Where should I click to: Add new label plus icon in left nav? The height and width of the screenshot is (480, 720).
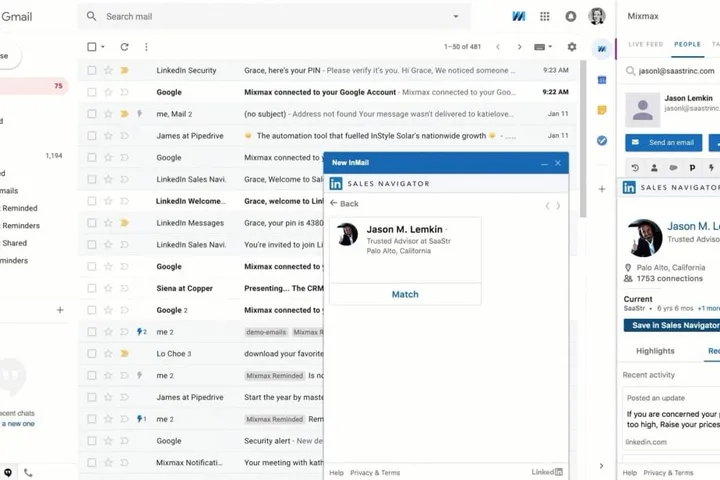point(60,310)
